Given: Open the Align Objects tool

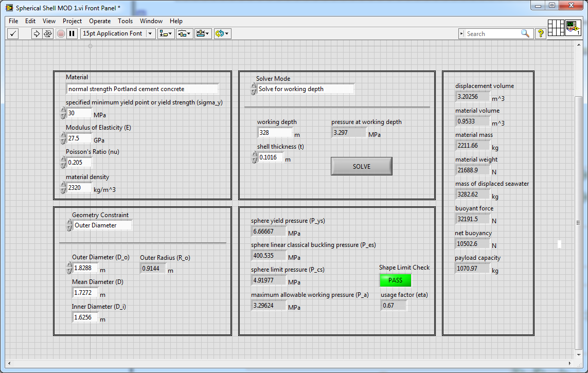Looking at the screenshot, I should pos(165,34).
